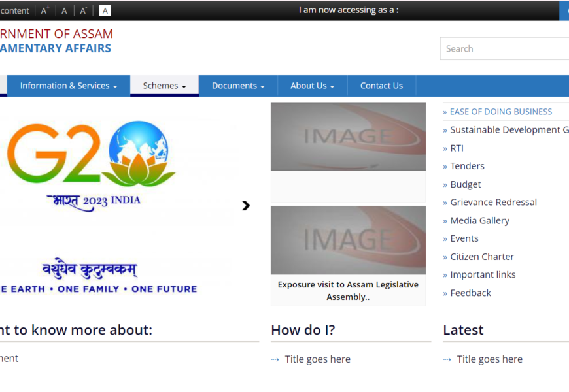This screenshot has height=392, width=569.
Task: Open the top placeholder image thumbnail
Action: [x=348, y=137]
